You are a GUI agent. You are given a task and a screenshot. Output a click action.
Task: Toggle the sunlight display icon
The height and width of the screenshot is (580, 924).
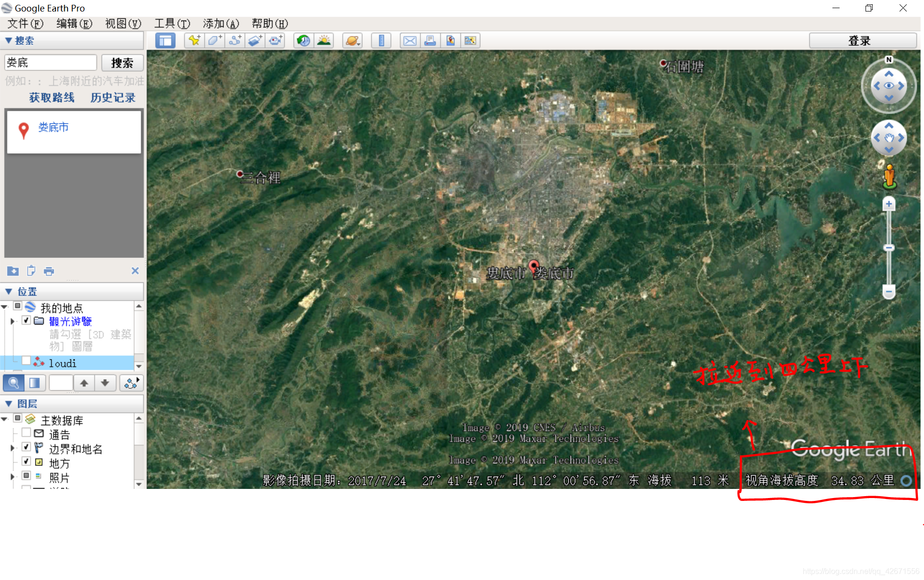[x=324, y=41]
